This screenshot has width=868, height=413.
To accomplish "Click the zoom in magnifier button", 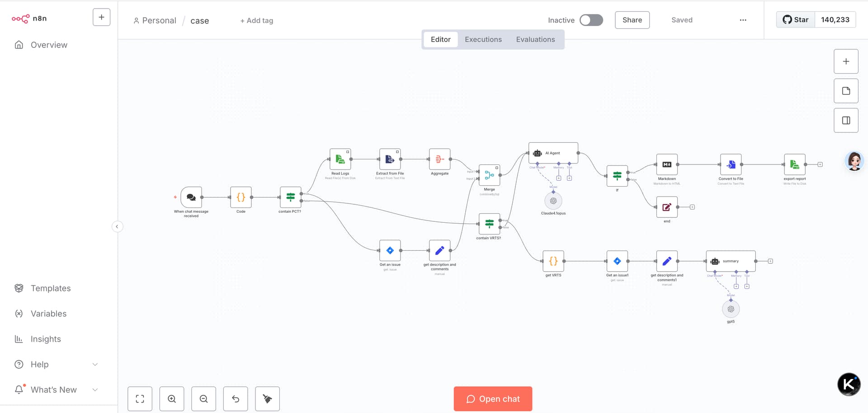I will coord(172,399).
